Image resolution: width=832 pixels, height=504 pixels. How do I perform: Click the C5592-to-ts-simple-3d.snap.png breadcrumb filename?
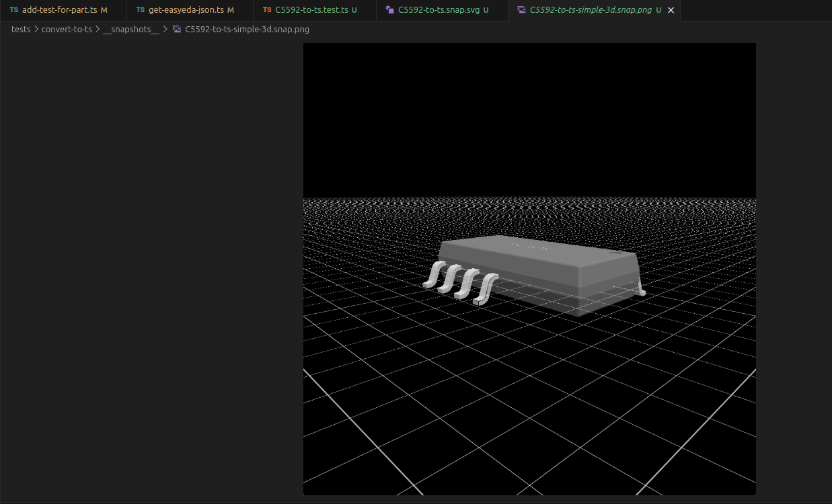point(247,30)
